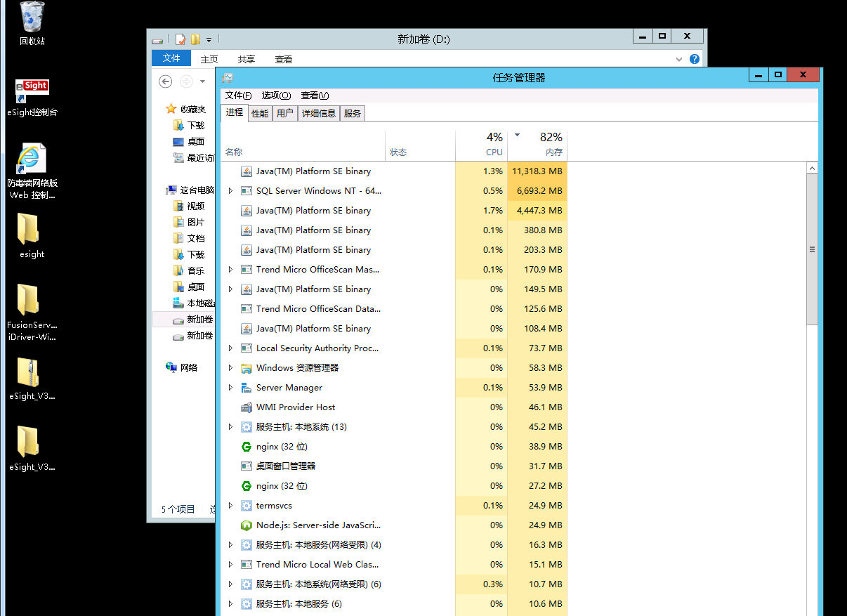Expand the termsvcs process group
This screenshot has height=616, width=847.
230,506
